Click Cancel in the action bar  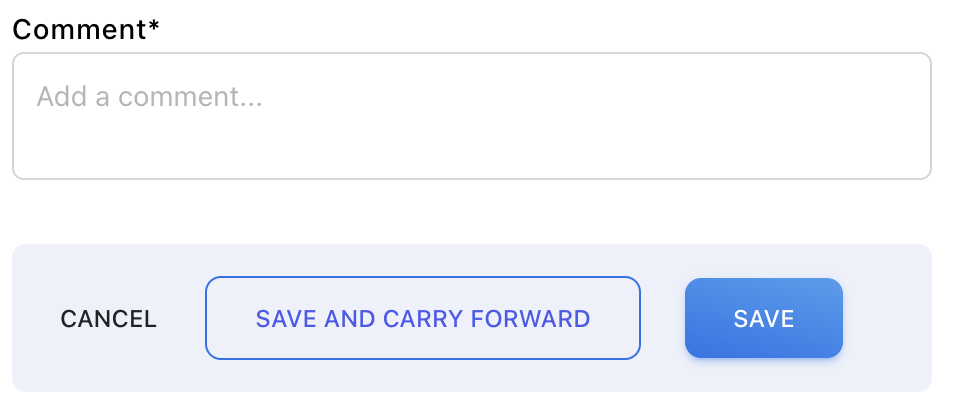[109, 319]
